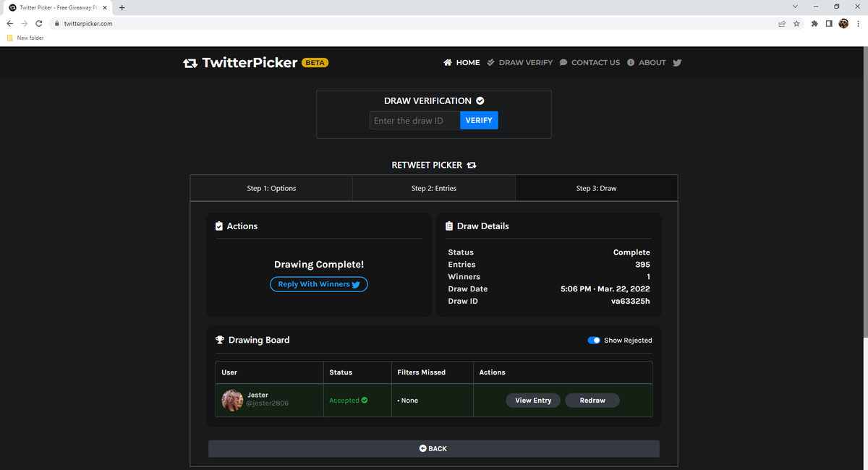
Task: Open the New folder bookmark
Action: 25,38
